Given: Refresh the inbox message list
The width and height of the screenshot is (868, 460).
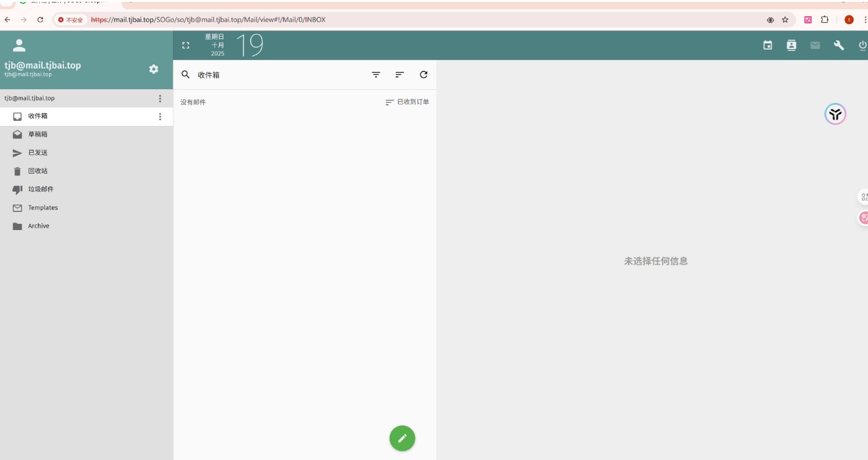Looking at the screenshot, I should (x=424, y=74).
